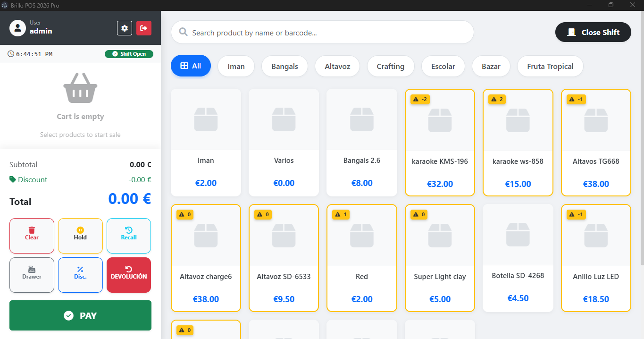Add Botella SD-4268 to cart
Image resolution: width=644 pixels, height=339 pixels.
tap(518, 258)
